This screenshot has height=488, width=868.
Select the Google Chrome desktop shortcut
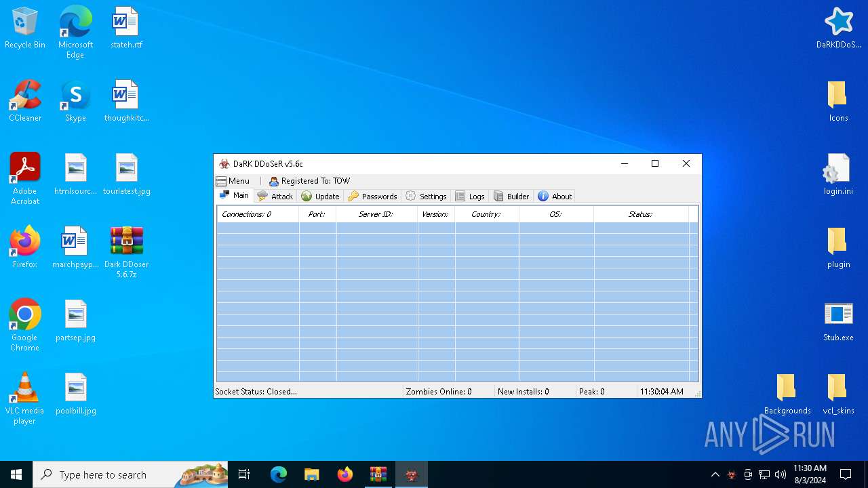(25, 325)
